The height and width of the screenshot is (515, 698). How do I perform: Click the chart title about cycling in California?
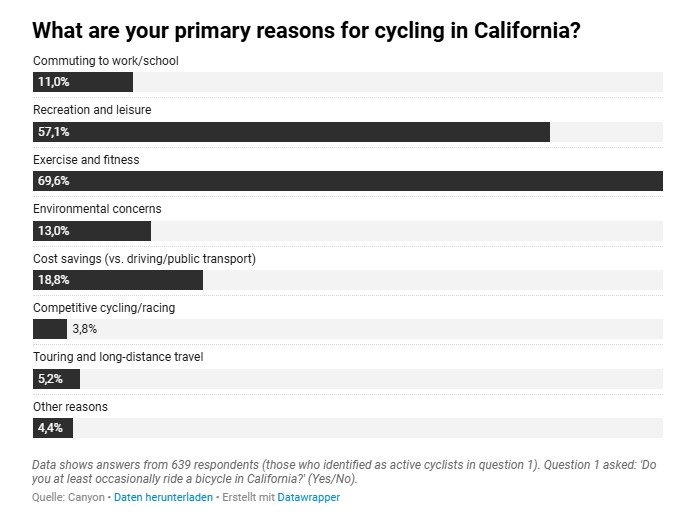[x=306, y=31]
